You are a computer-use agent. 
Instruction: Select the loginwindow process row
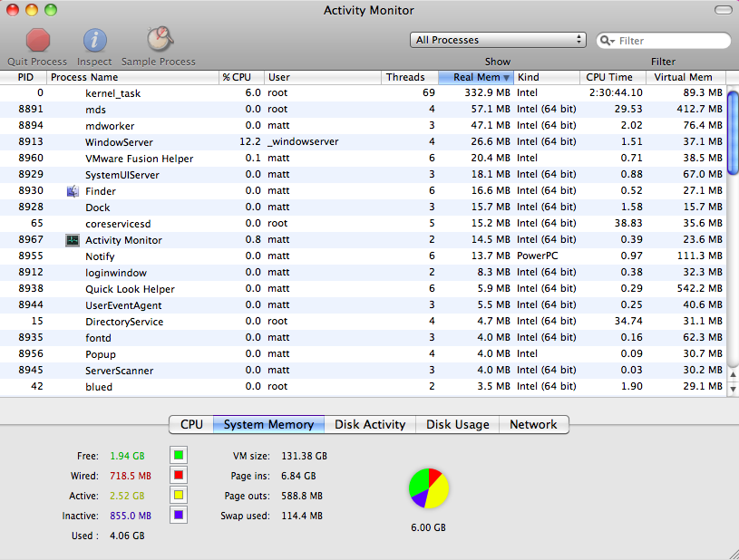click(363, 273)
